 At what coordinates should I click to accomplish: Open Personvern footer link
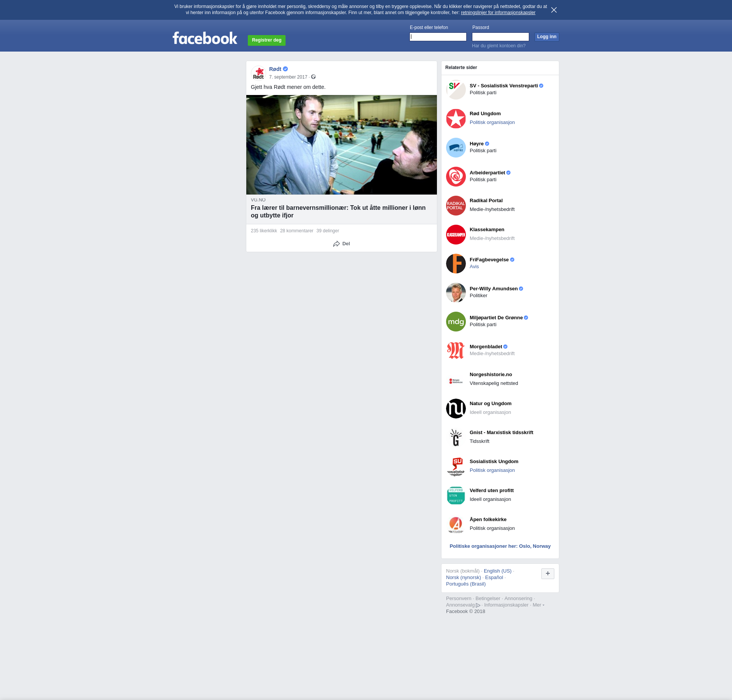(x=459, y=599)
